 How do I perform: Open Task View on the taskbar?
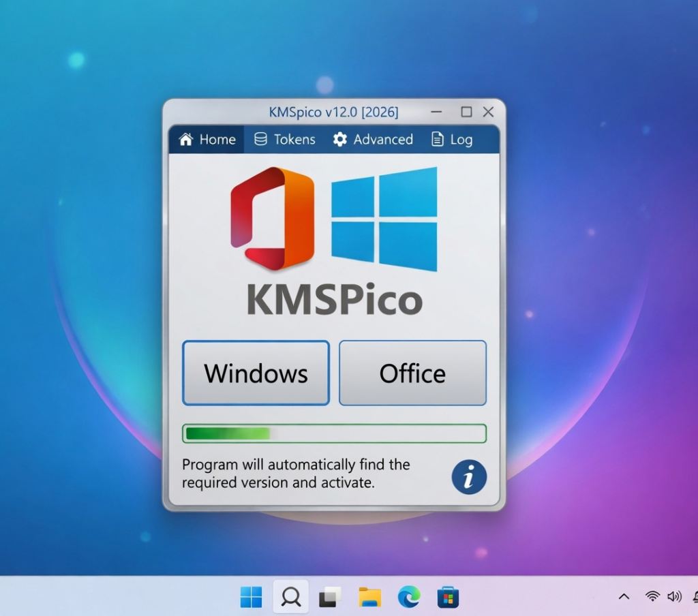330,597
